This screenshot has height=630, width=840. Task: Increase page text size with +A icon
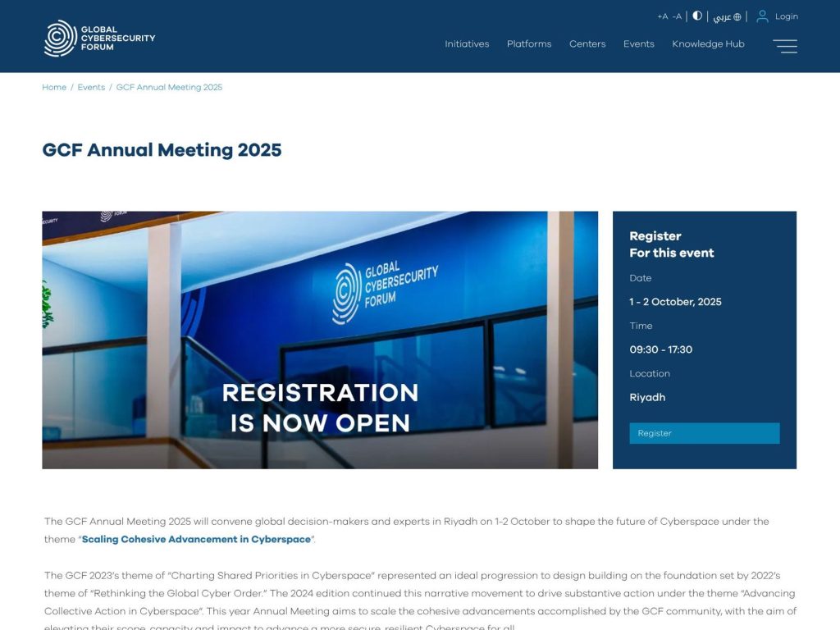click(661, 16)
